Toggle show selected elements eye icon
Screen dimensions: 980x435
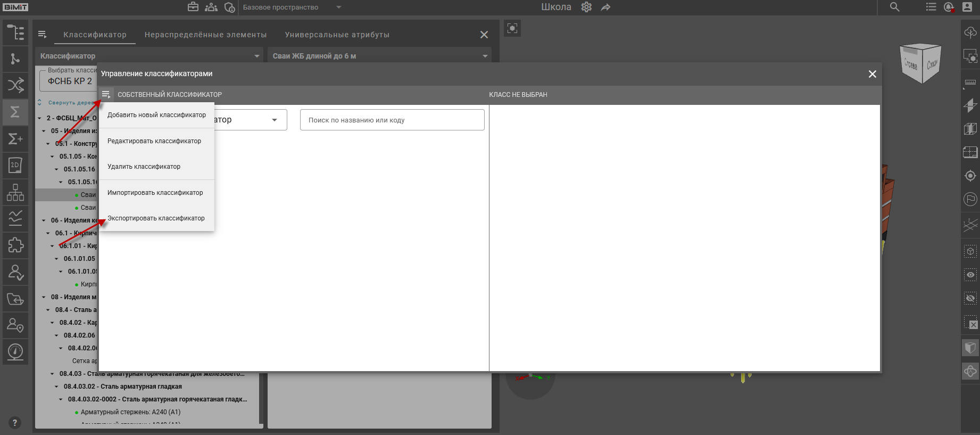(970, 275)
